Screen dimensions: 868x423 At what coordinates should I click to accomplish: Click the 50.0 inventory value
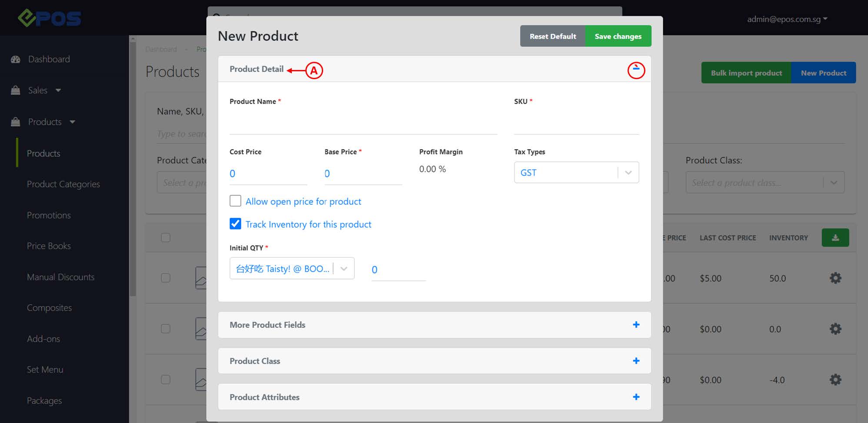[x=778, y=278]
